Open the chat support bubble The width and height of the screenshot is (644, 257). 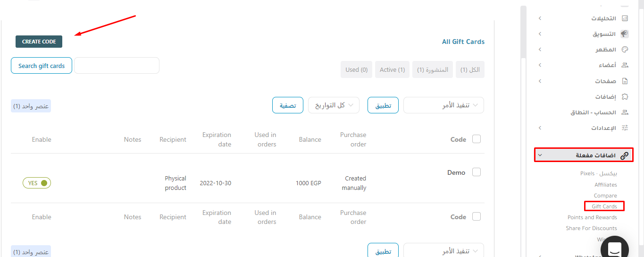click(x=614, y=248)
